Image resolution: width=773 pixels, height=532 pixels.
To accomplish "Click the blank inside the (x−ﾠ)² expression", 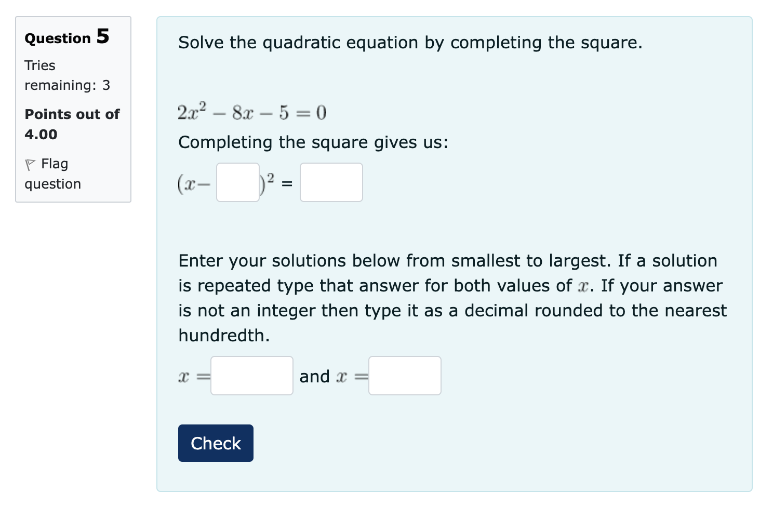I will tap(237, 182).
